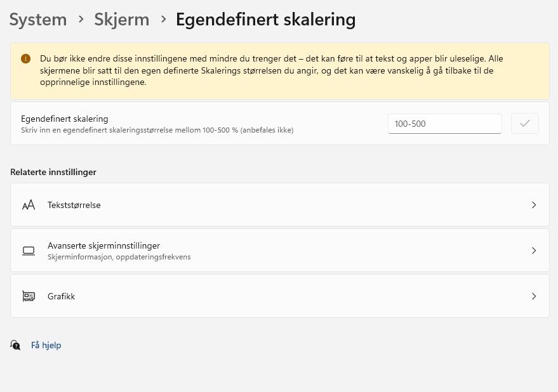Screen dimensions: 558x392
Task: Apply custom scaling with the checkmark button
Action: [524, 124]
